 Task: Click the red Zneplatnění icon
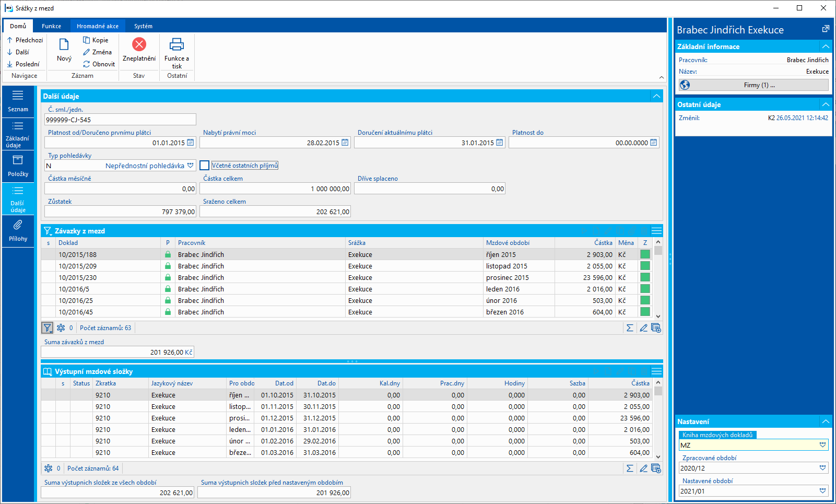[139, 44]
